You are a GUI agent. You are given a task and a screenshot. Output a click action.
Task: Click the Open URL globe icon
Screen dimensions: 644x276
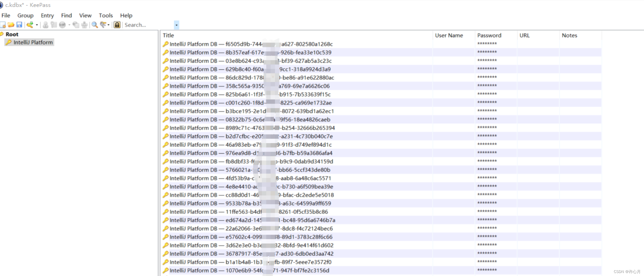click(x=62, y=25)
